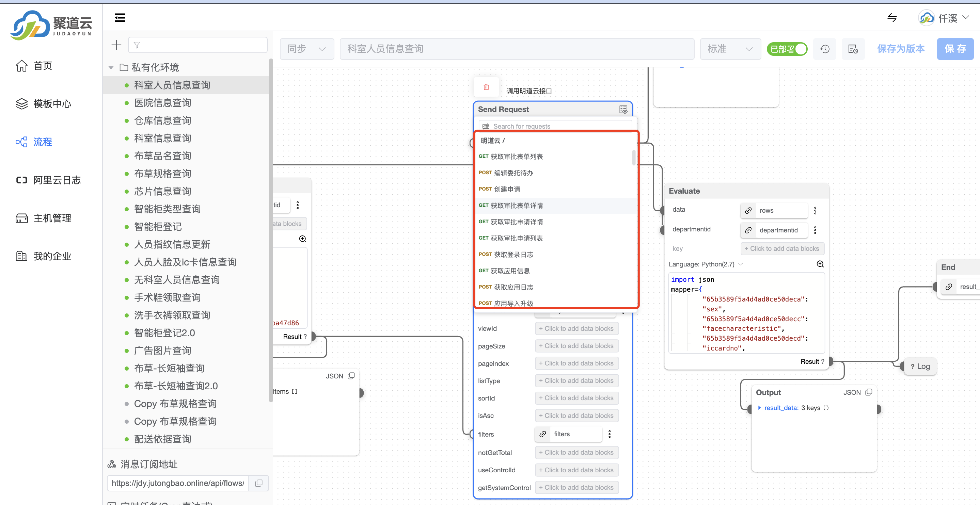Click the 保存 button
The width and height of the screenshot is (980, 505).
pyautogui.click(x=955, y=49)
